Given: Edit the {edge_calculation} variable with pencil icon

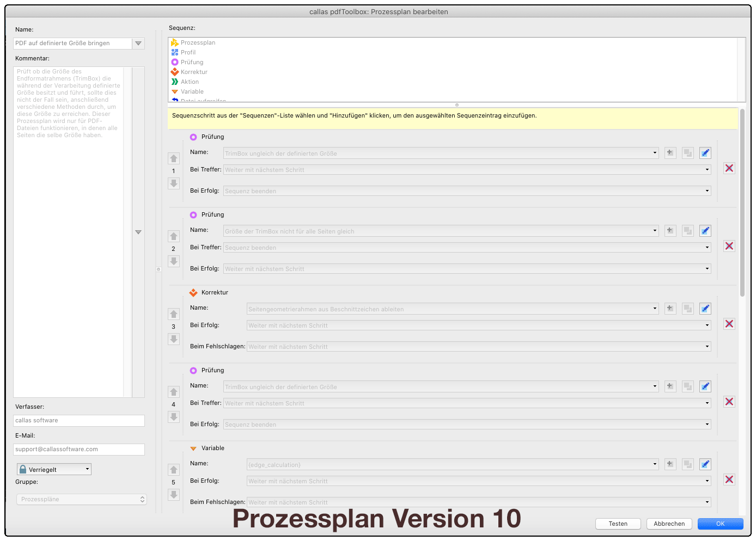Looking at the screenshot, I should click(x=705, y=464).
